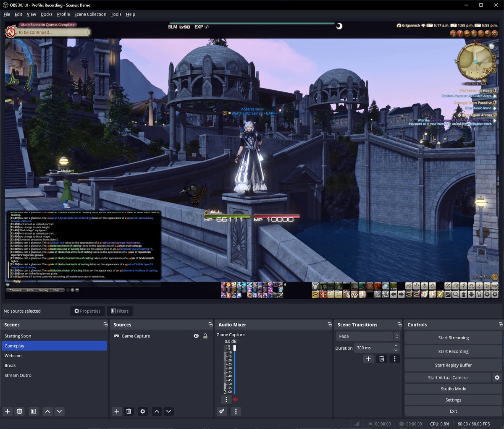Move scene up in Scenes list
Viewport: 504px width, 429px height.
coord(47,411)
